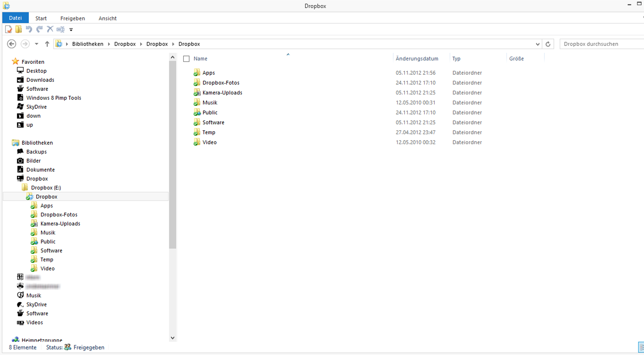
Task: Click the Dropbox folder icon in address bar
Action: [x=59, y=44]
